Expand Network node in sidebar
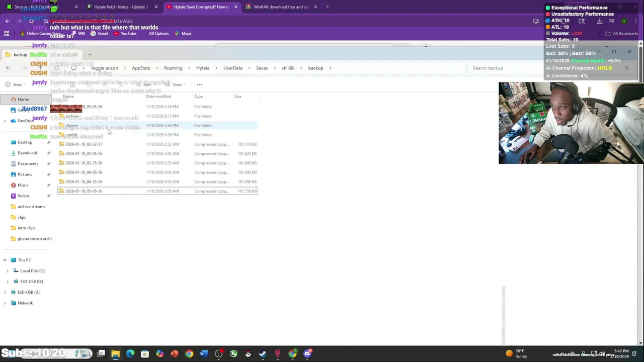This screenshot has width=644, height=362. 5,303
